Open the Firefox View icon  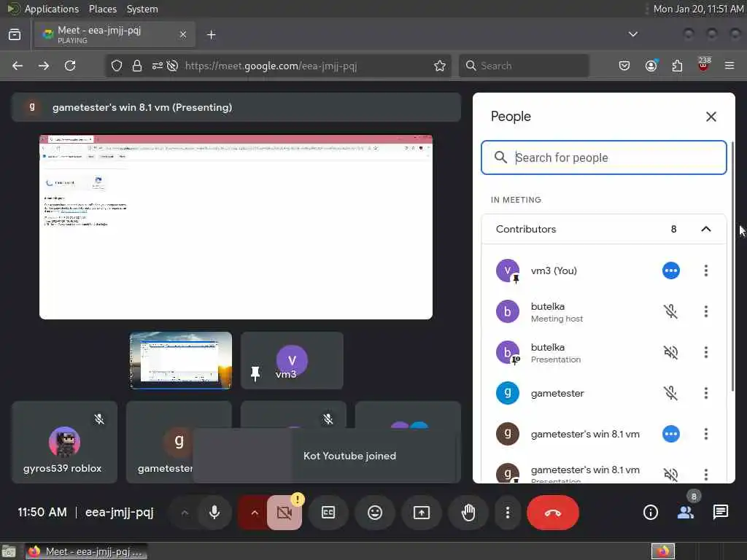click(x=15, y=35)
